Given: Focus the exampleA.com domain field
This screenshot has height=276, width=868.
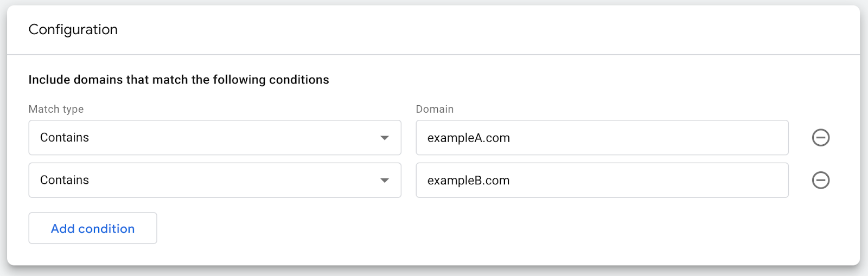Looking at the screenshot, I should pos(602,138).
